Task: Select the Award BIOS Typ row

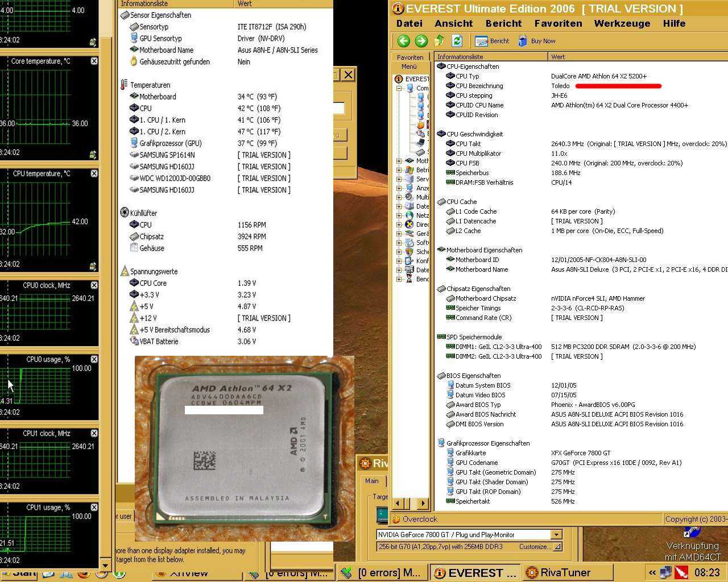Action: (581, 405)
